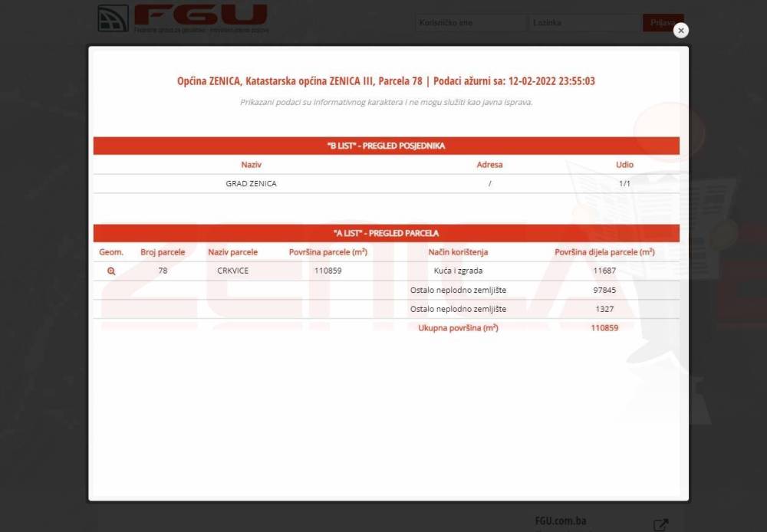The height and width of the screenshot is (532, 767).
Task: Click the Korisničko ime input field
Action: click(x=470, y=23)
